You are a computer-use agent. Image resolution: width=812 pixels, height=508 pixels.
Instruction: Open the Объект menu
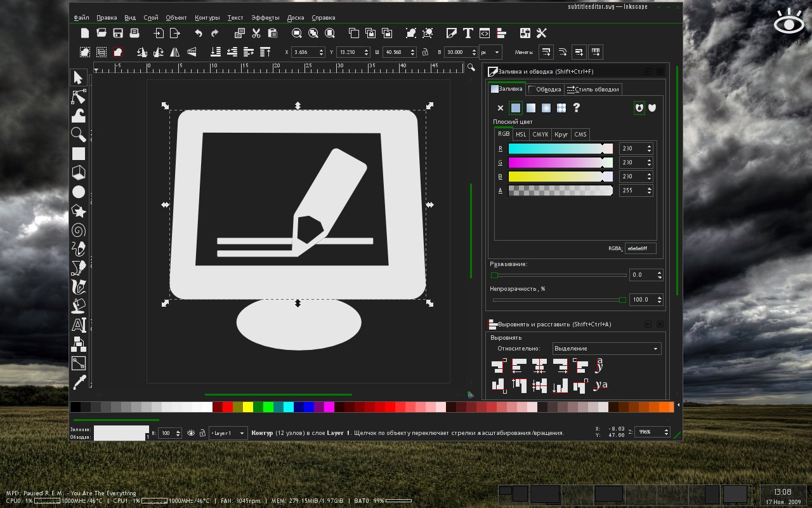tap(176, 17)
